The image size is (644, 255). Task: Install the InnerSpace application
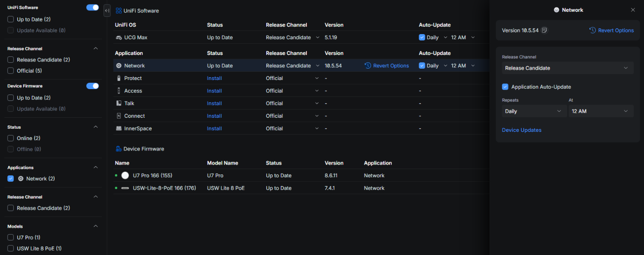click(215, 129)
